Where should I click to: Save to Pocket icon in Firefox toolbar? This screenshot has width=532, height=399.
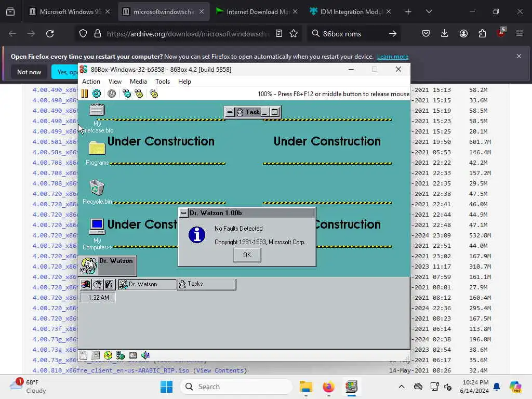[x=426, y=33]
